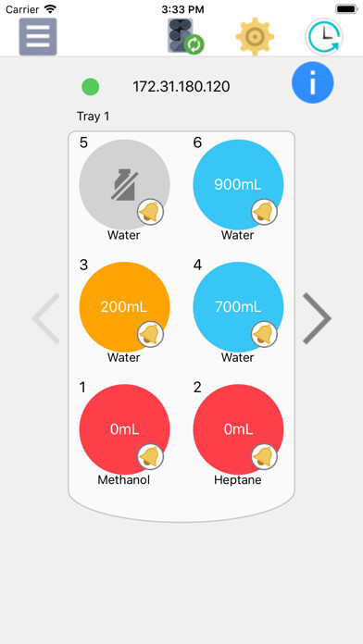Screen dimensions: 363x644
Task: Toggle alarm bell on Heptane bottle
Action: (264, 456)
